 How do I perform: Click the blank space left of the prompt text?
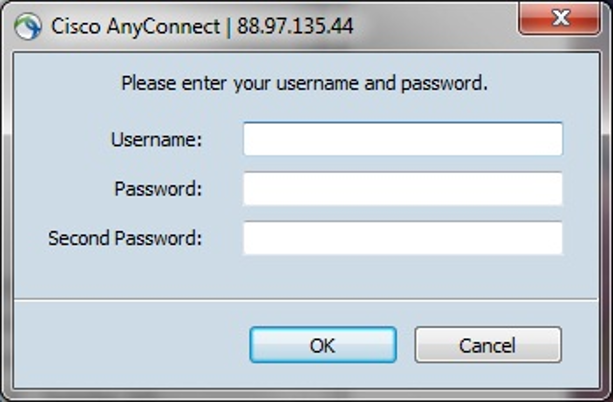[67, 84]
